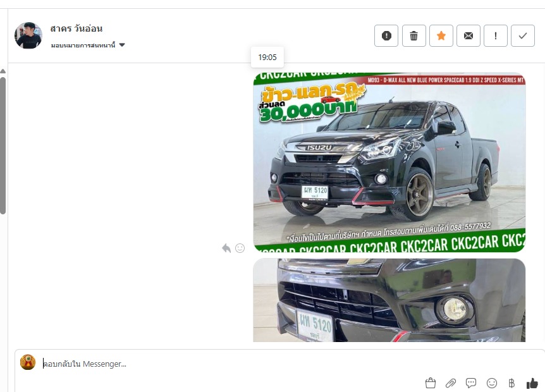Open สาคร วันอ่อน profile picture
This screenshot has height=392, width=545.
(x=28, y=35)
